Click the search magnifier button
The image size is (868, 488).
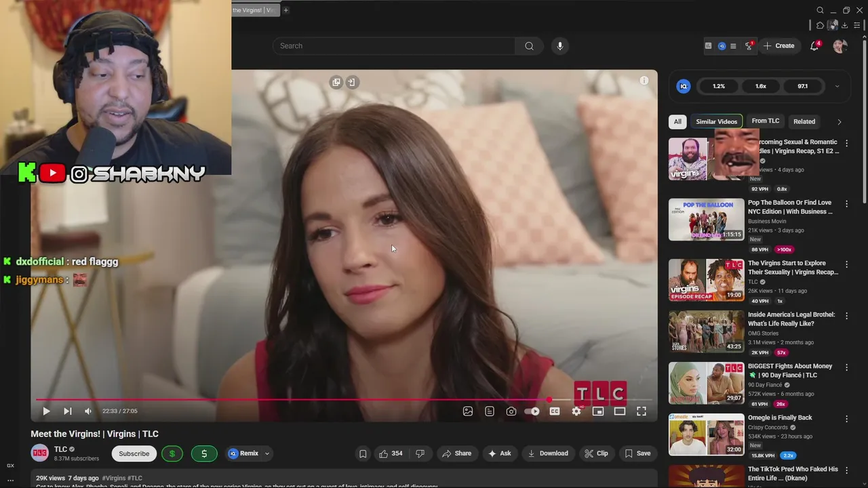pos(529,46)
